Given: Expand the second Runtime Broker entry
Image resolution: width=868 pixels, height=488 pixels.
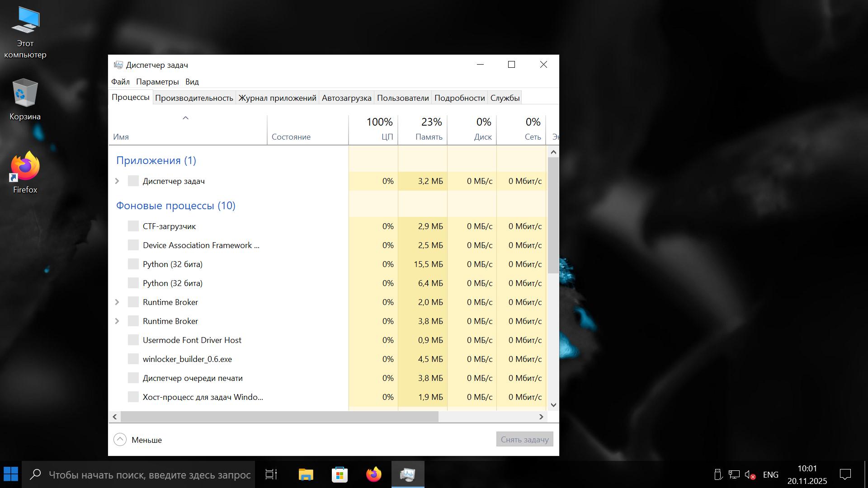Looking at the screenshot, I should point(117,321).
